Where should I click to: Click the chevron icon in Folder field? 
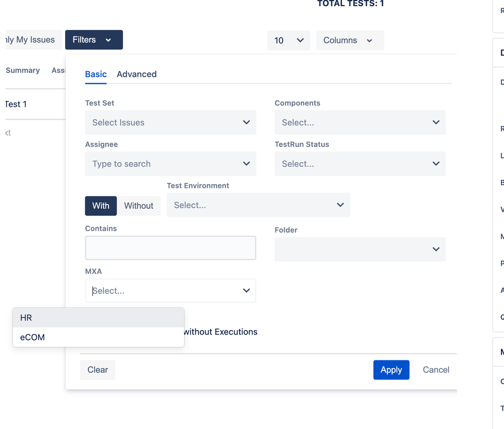[x=436, y=249]
